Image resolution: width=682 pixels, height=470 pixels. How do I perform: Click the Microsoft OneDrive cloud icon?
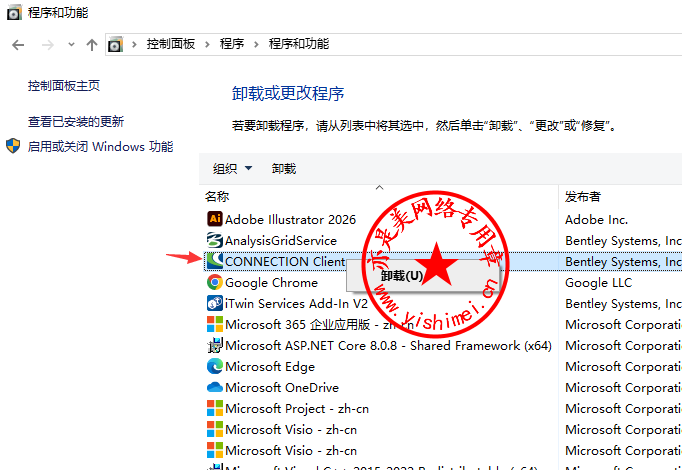click(214, 387)
